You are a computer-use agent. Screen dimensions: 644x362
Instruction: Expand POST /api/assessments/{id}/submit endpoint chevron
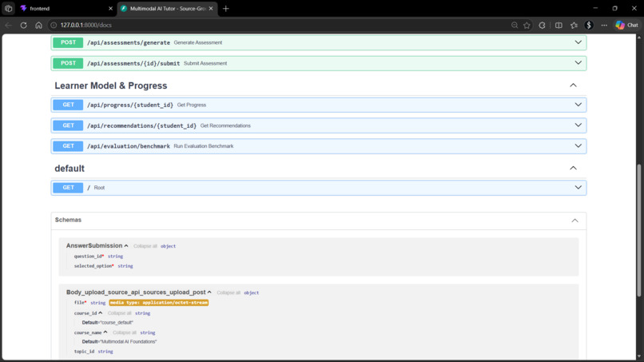coord(578,63)
